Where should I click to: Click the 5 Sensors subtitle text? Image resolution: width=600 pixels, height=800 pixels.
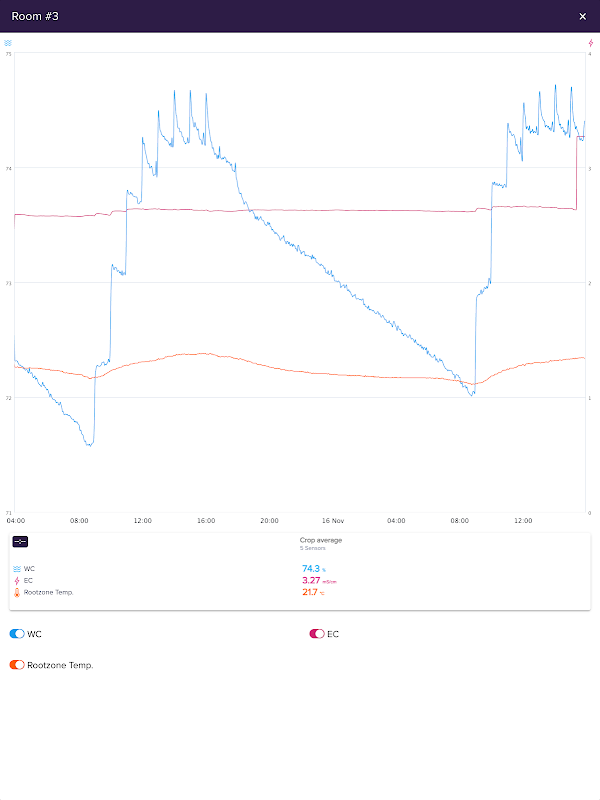point(312,548)
